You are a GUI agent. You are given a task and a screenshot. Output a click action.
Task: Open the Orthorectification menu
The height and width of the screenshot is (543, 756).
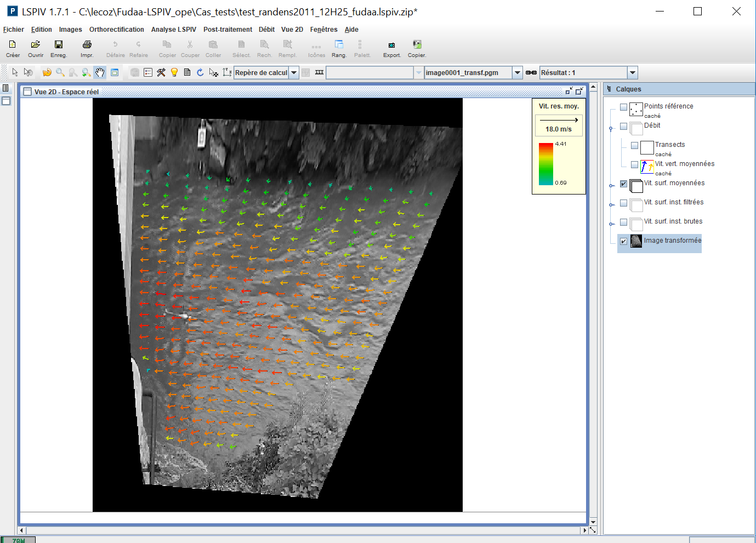[117, 30]
